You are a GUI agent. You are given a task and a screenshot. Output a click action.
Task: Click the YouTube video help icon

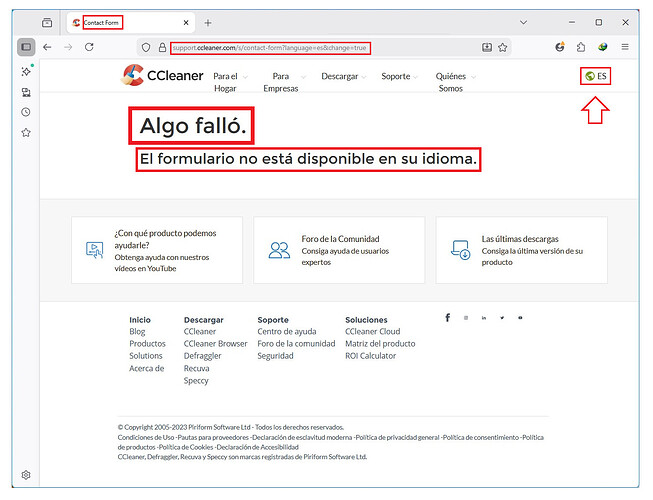pos(94,250)
